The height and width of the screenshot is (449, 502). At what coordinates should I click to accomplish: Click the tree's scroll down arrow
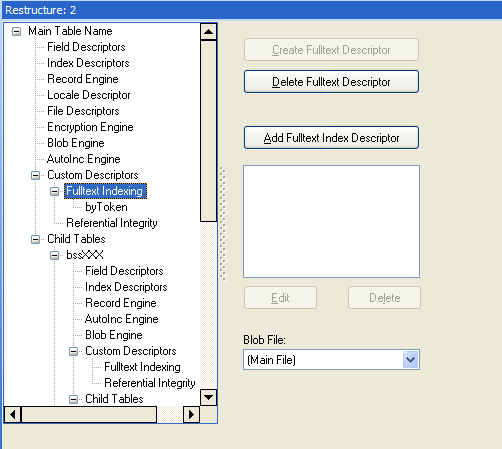[209, 397]
